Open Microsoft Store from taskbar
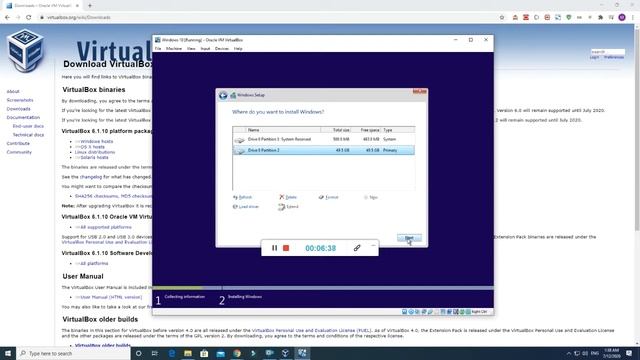Image resolution: width=640 pixels, height=360 pixels. [204, 353]
